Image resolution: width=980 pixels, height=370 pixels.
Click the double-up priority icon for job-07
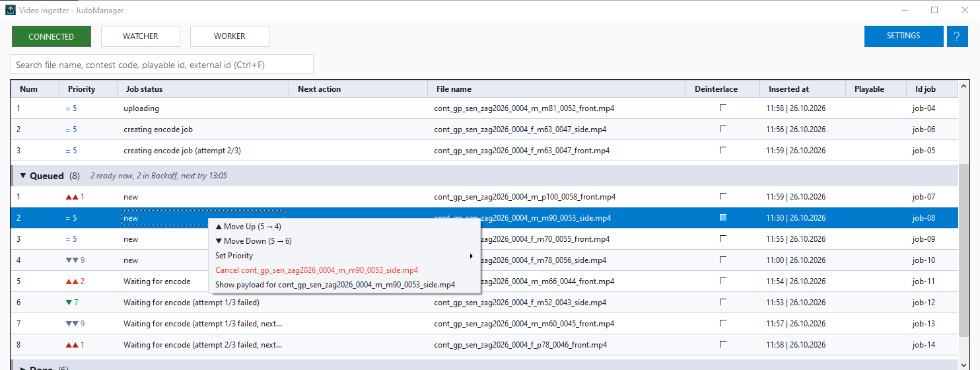(x=72, y=197)
